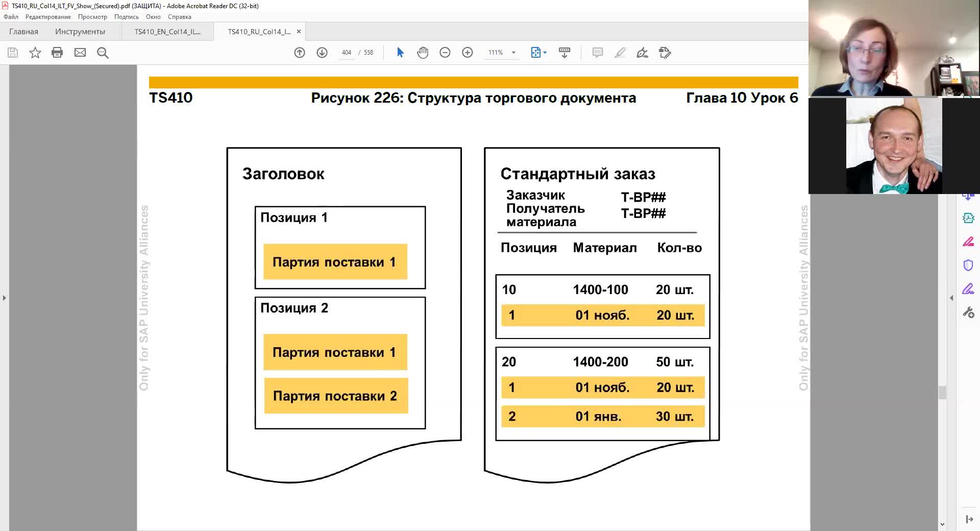Open the Просмотр menu
The image size is (980, 531).
click(x=92, y=17)
